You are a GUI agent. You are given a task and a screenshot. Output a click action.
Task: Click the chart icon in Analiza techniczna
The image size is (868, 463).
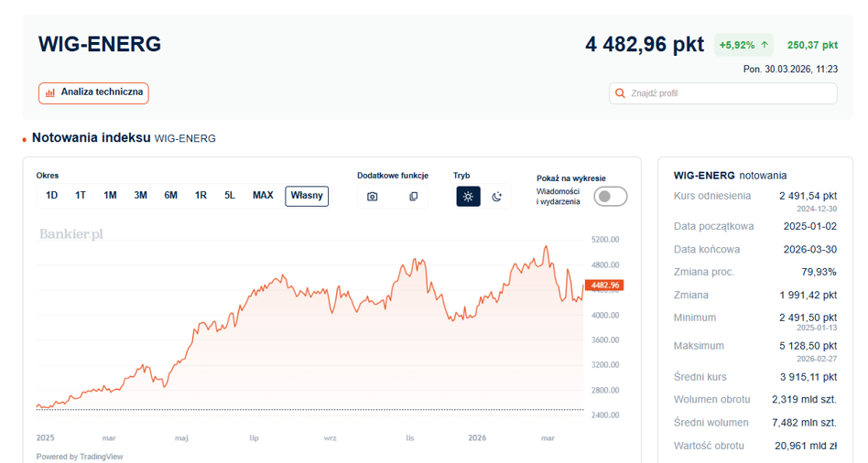pos(50,92)
